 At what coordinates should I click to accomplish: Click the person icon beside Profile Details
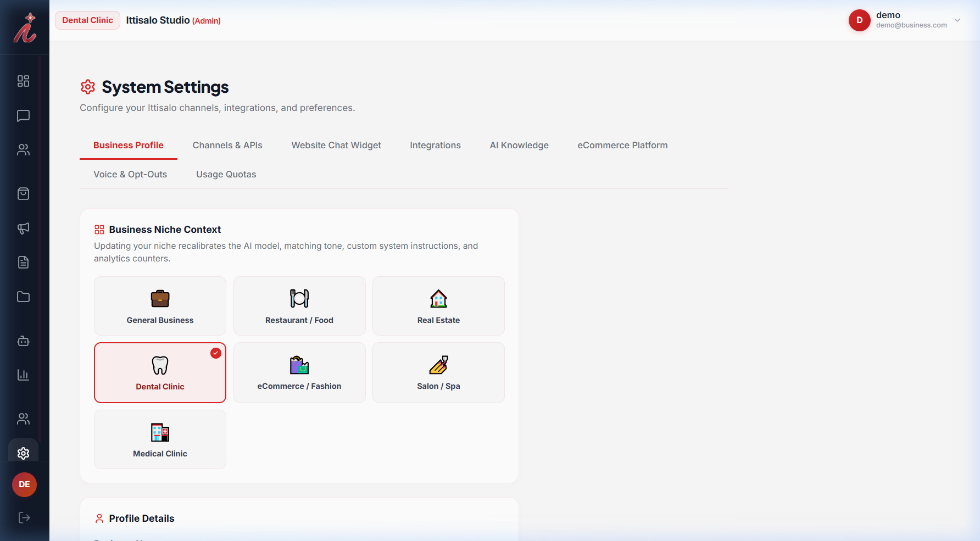click(x=99, y=518)
